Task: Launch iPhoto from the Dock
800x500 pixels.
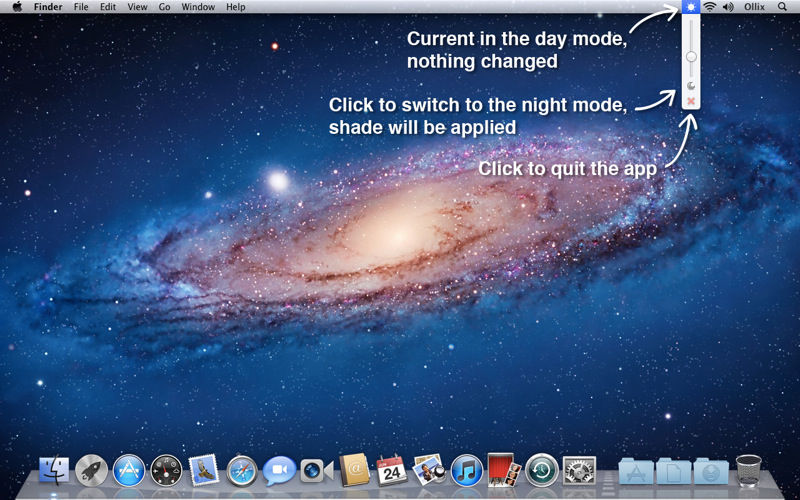Action: [429, 470]
